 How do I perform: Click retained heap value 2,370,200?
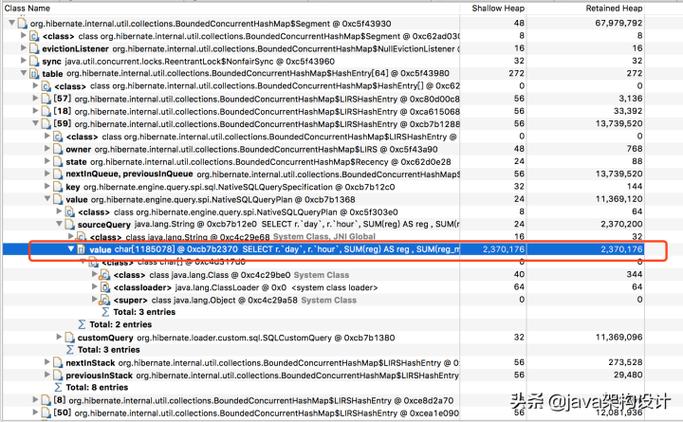tap(622, 224)
